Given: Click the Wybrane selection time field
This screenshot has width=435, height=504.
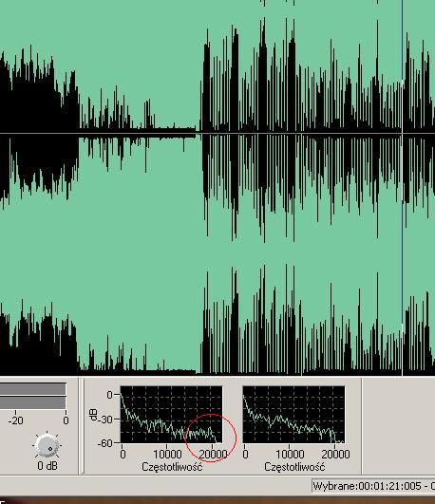Looking at the screenshot, I should tap(373, 486).
